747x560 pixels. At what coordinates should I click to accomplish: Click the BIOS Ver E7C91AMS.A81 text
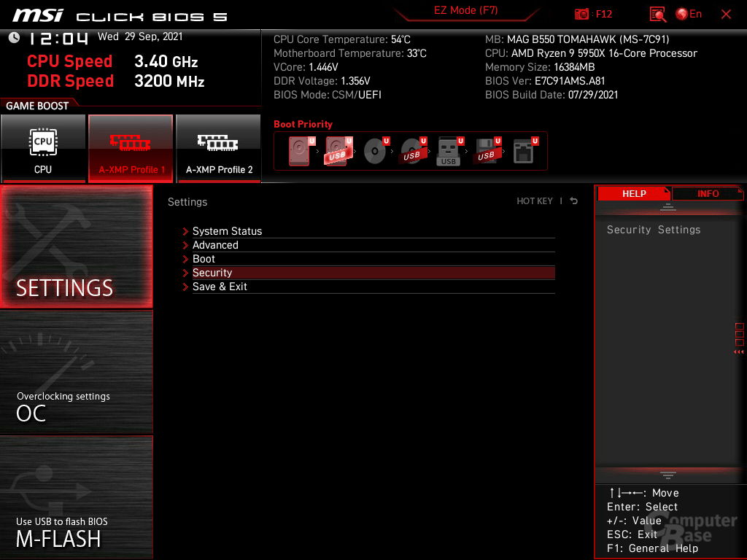pyautogui.click(x=545, y=81)
